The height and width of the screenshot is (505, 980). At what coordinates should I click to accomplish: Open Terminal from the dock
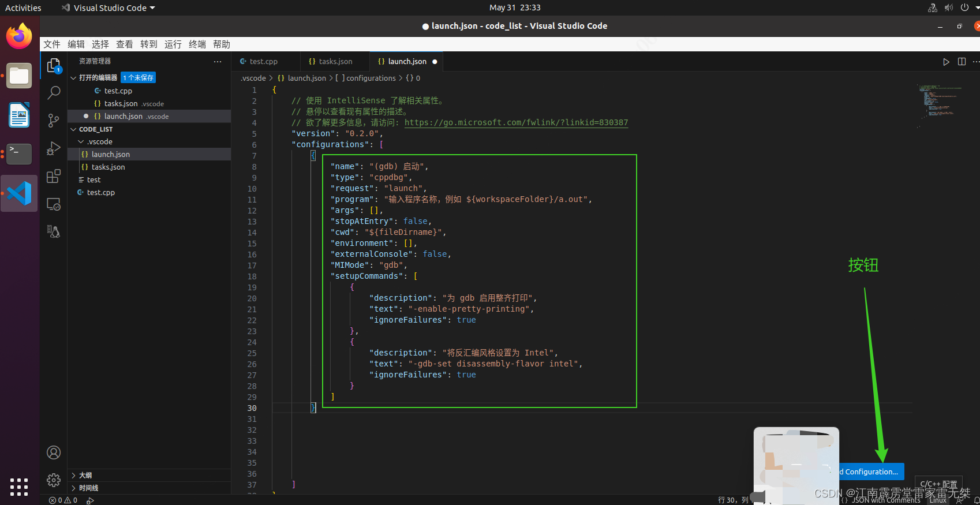pos(19,154)
